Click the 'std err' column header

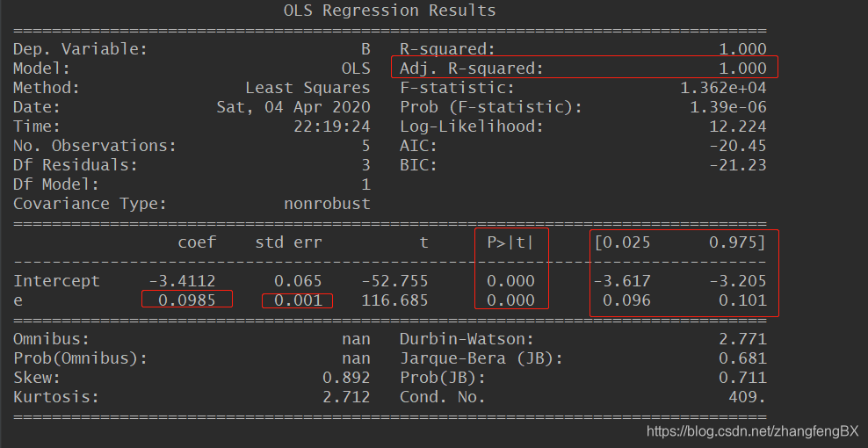[x=288, y=242]
